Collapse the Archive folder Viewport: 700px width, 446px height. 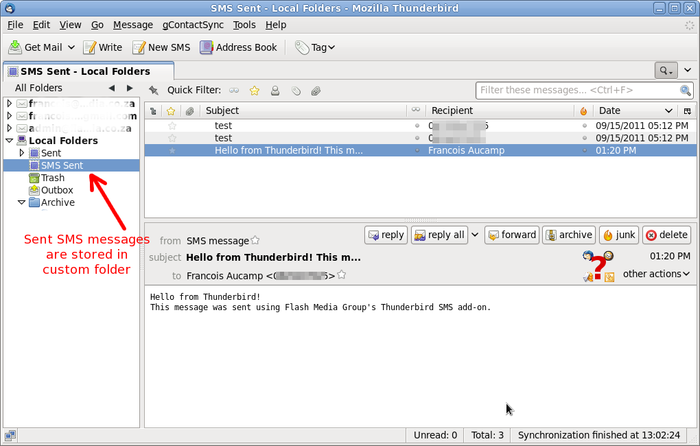21,202
